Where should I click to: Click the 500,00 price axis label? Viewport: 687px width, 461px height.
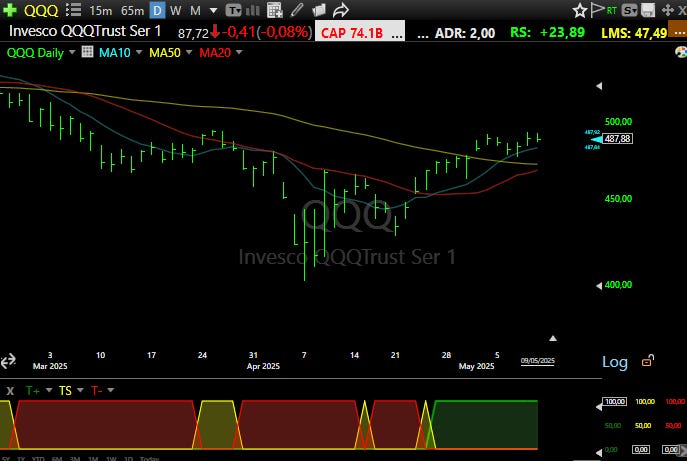click(618, 122)
